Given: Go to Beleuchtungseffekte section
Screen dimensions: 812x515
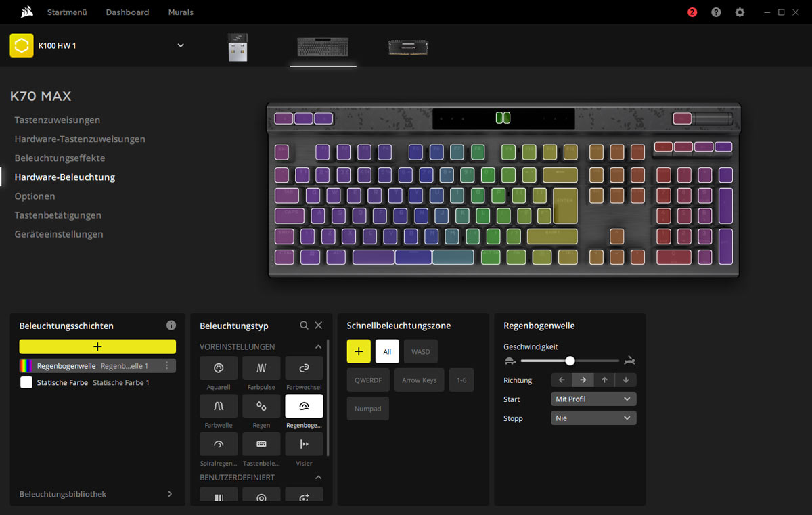Looking at the screenshot, I should tap(60, 158).
